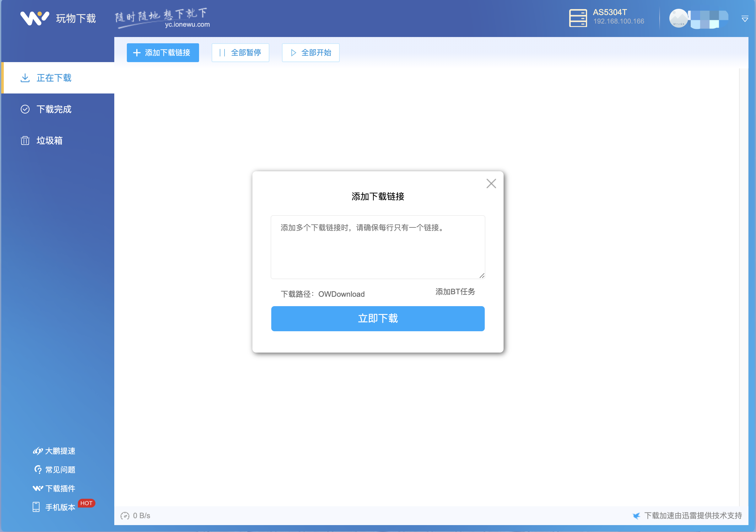Click the IP address 192.168.100.166
The width and height of the screenshot is (756, 532).
[x=618, y=21]
